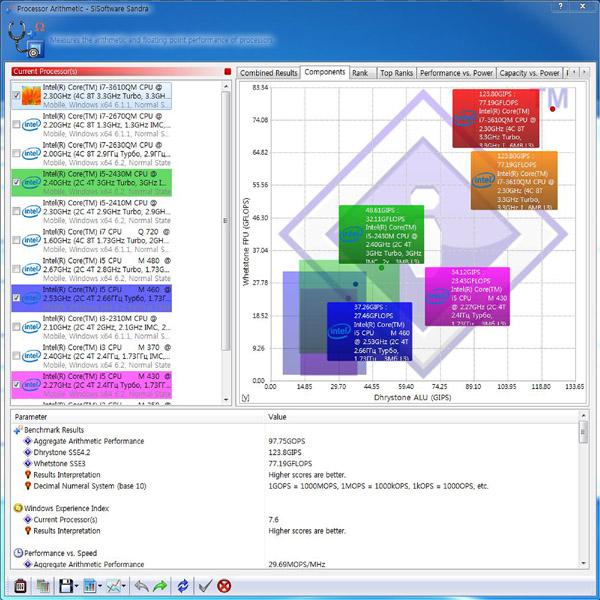Expand the line graph icon dropdown arrow
Viewport: 600px width, 600px height.
pos(124,586)
